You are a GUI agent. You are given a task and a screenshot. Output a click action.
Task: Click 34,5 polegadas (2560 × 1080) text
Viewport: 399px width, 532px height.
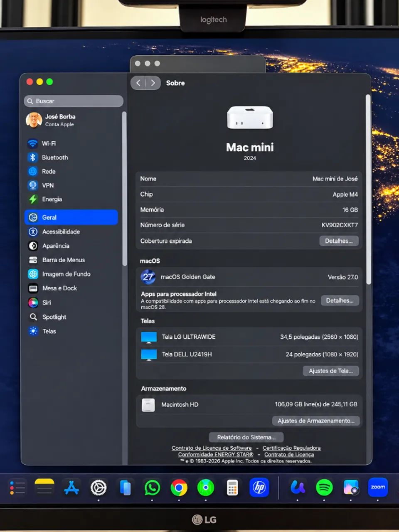(x=319, y=337)
